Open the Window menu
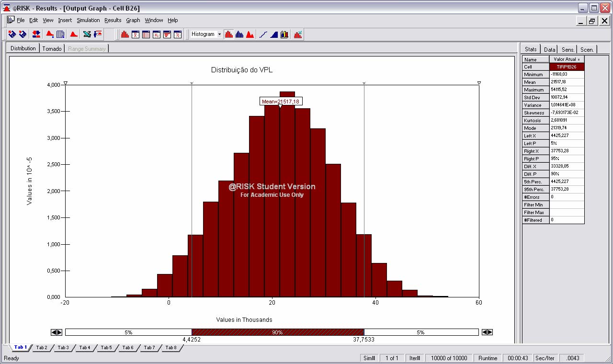Screen dimensions: 613x364 pos(154,20)
